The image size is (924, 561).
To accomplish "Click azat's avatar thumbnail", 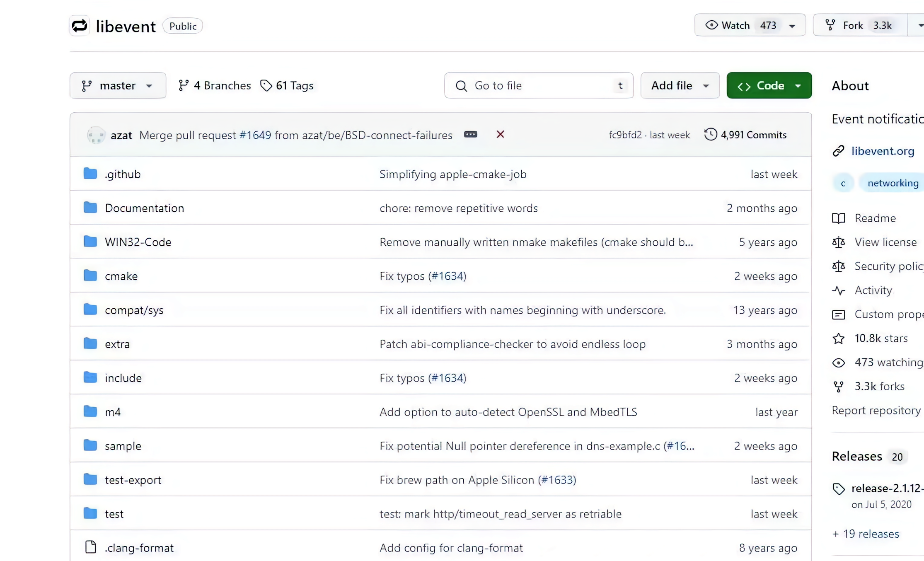I will (96, 135).
